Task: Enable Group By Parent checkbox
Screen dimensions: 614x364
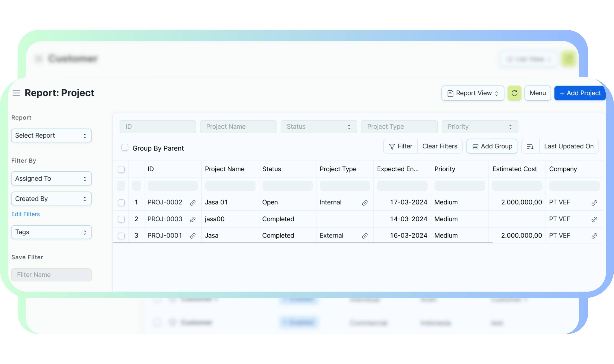Action: click(x=125, y=147)
